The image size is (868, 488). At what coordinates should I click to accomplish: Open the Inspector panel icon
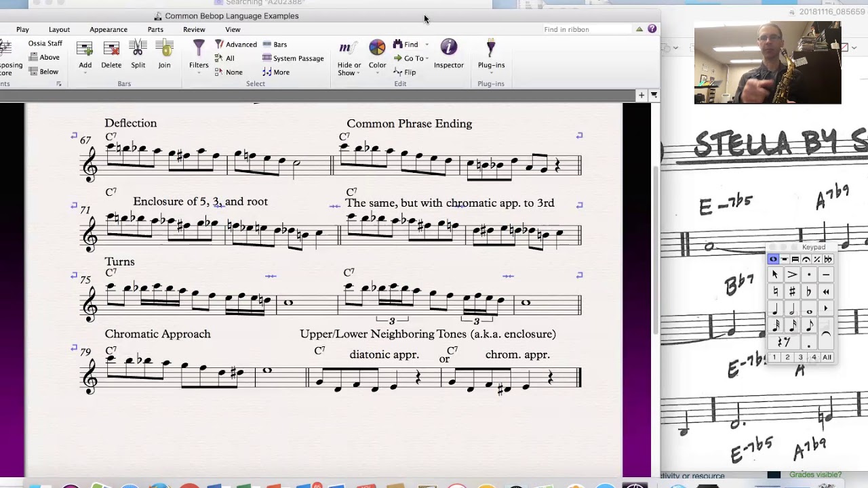(449, 47)
